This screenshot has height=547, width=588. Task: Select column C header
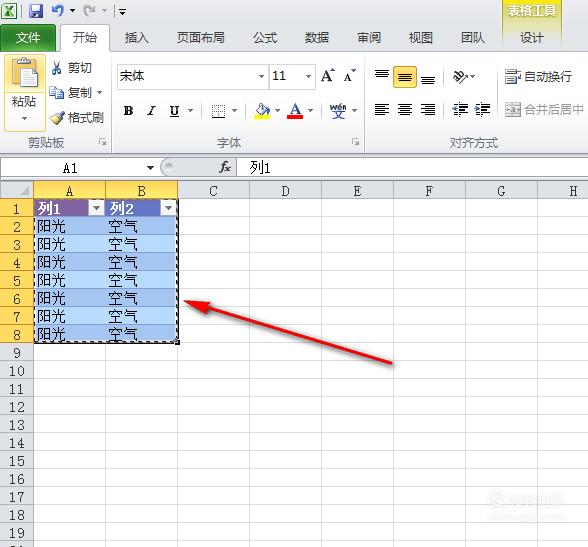coord(213,191)
